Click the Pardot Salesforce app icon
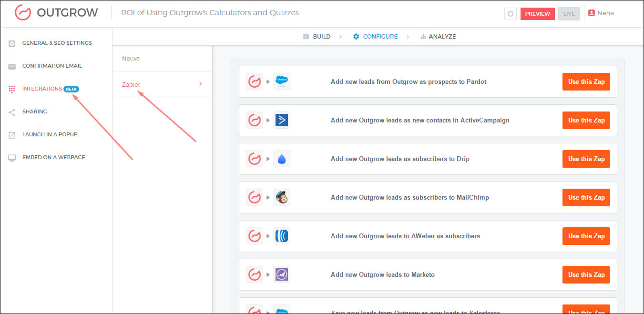The width and height of the screenshot is (644, 314). pos(281,81)
